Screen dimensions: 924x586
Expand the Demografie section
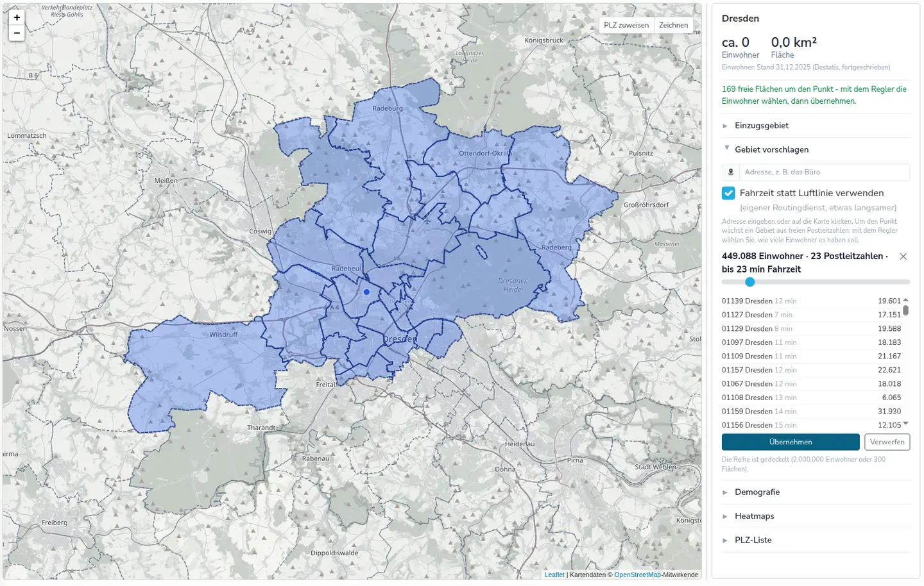click(816, 492)
